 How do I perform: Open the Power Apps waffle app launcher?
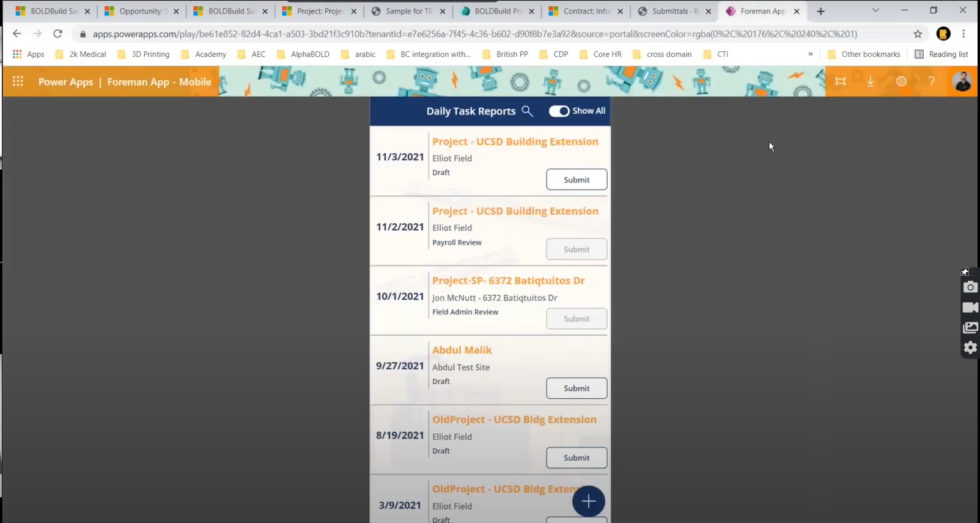[18, 81]
